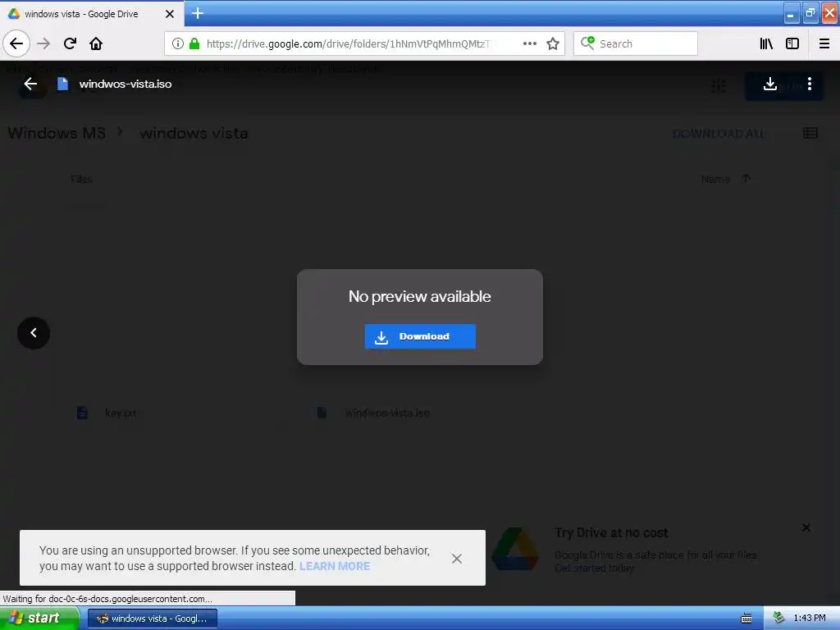Open a new tab with plus icon

point(198,13)
